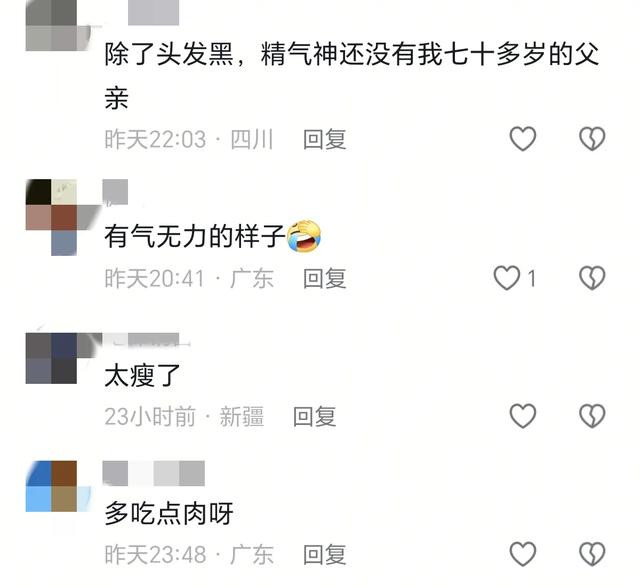Like the 有气无力的样子 comment

pyautogui.click(x=507, y=278)
